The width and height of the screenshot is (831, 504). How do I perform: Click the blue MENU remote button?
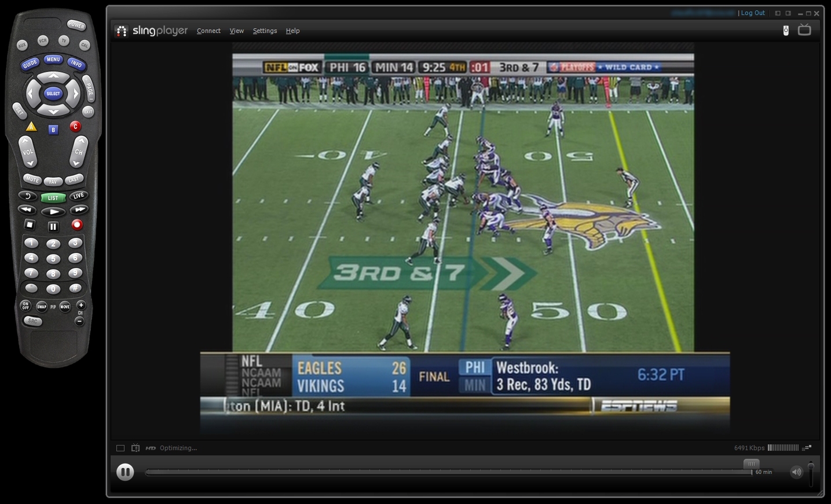pyautogui.click(x=53, y=59)
